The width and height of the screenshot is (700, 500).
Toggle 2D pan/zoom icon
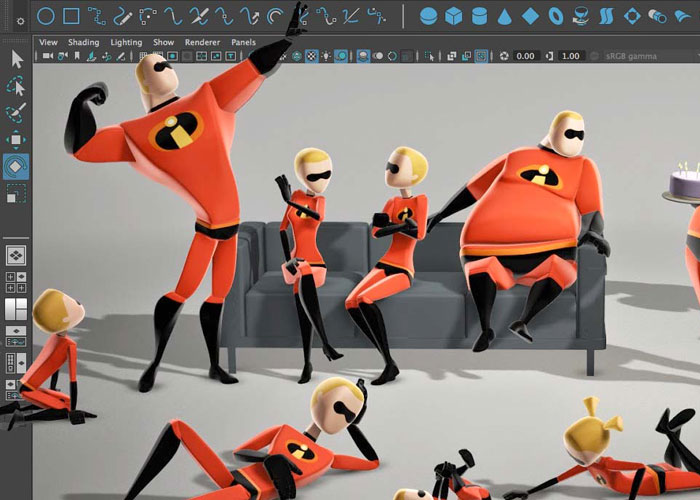tap(107, 56)
